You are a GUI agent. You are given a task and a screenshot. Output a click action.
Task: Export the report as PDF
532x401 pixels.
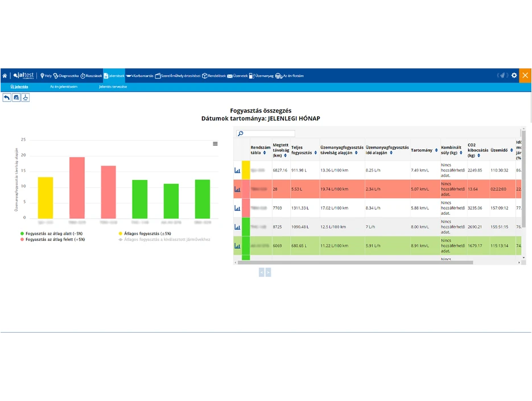point(26,97)
